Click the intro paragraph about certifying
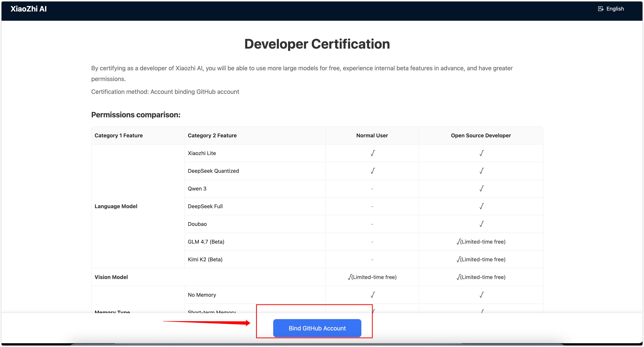The image size is (644, 347). [x=302, y=73]
